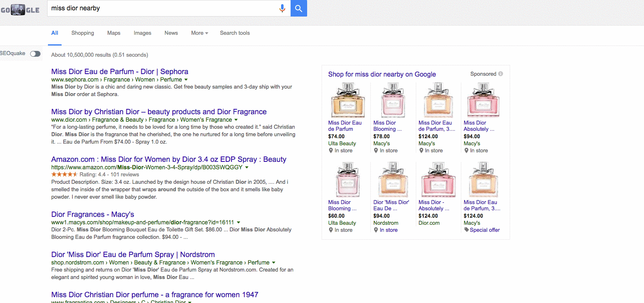
Task: Open Dior Fragrances - Macy's result
Action: coord(93,214)
